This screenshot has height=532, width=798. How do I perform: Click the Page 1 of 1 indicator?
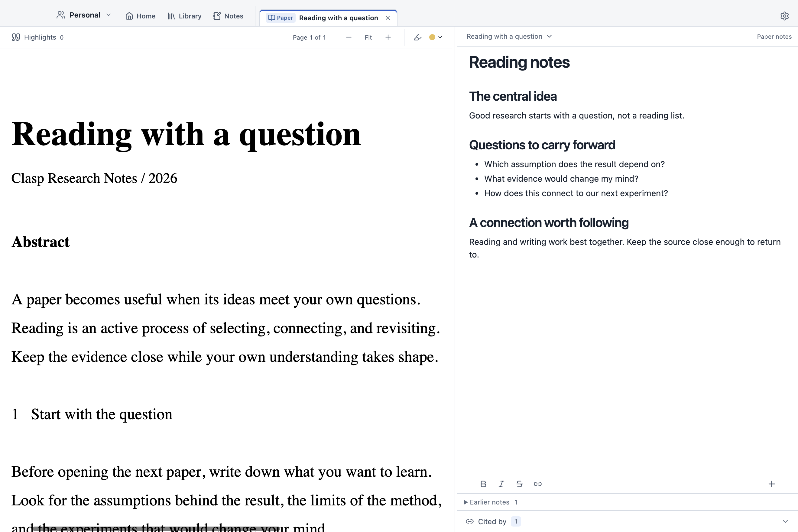(309, 37)
